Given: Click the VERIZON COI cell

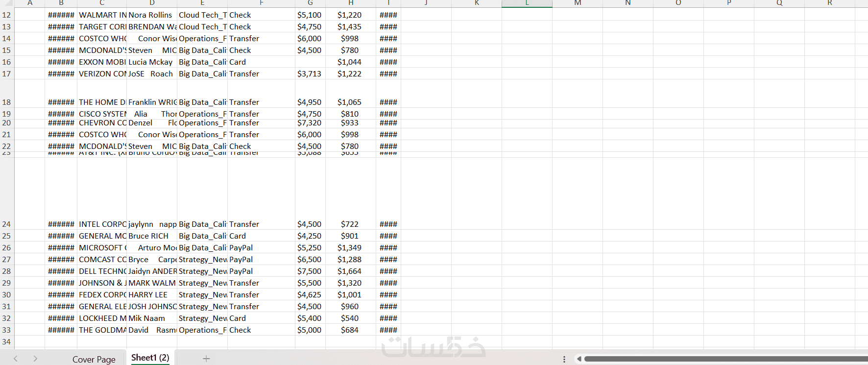Looking at the screenshot, I should 102,73.
